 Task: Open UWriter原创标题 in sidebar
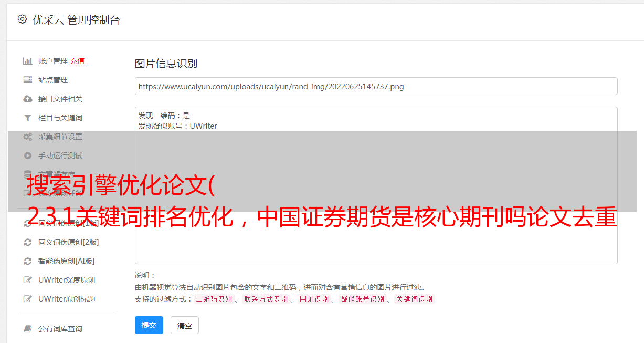(67, 299)
